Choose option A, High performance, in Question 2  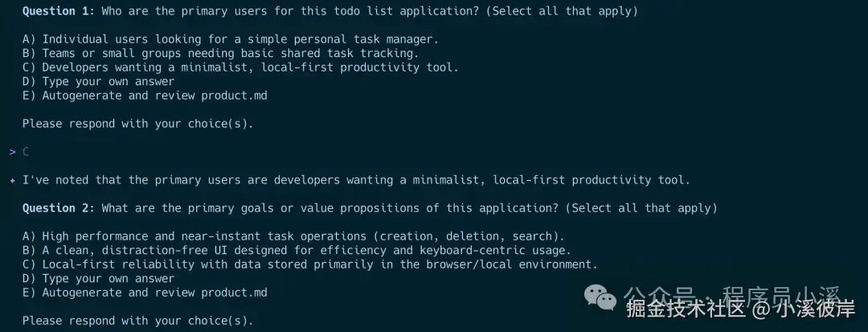[x=293, y=236]
